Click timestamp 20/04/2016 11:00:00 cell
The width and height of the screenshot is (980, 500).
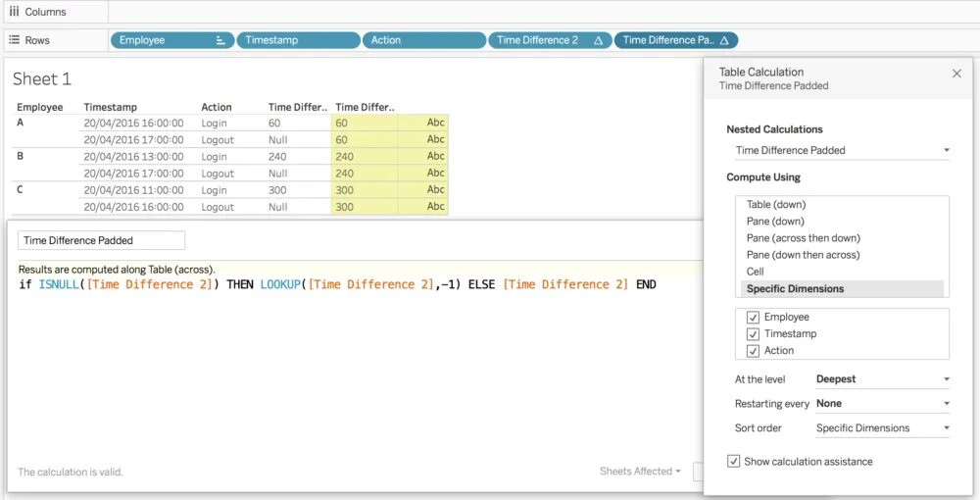(x=133, y=190)
